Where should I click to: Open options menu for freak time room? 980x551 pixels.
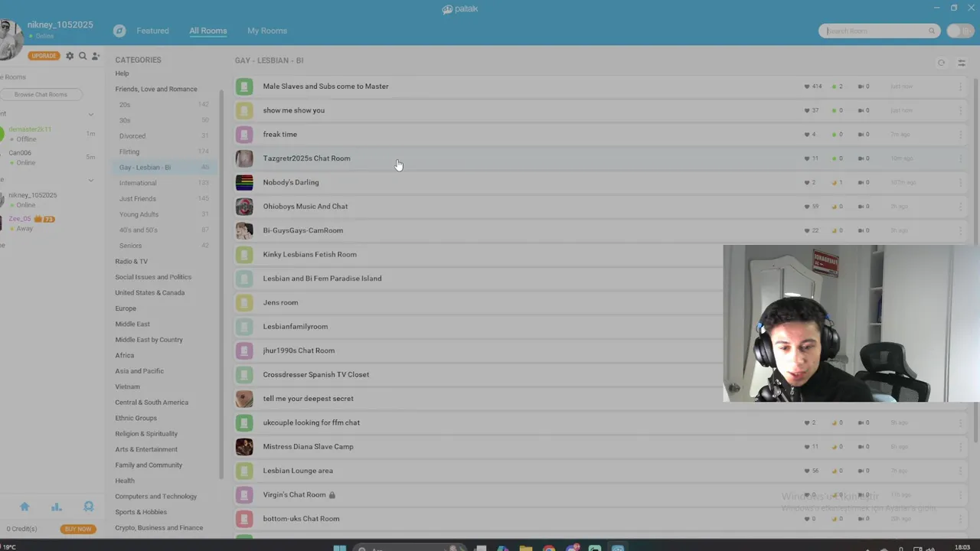960,135
